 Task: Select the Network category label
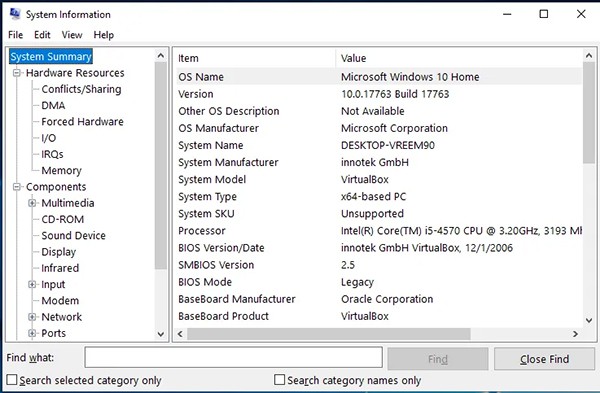62,317
